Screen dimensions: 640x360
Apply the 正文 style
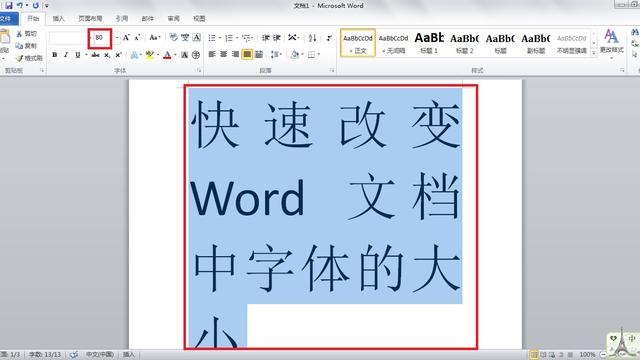[x=358, y=43]
